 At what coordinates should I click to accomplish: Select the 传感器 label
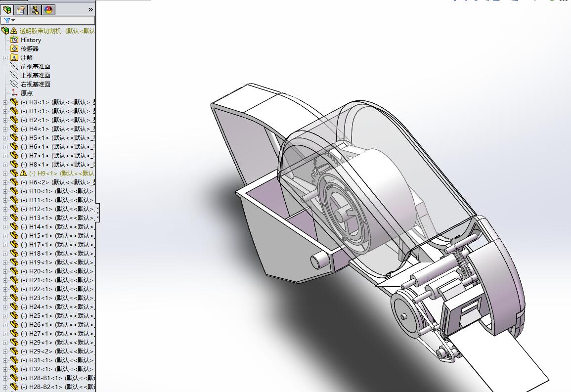pos(30,49)
